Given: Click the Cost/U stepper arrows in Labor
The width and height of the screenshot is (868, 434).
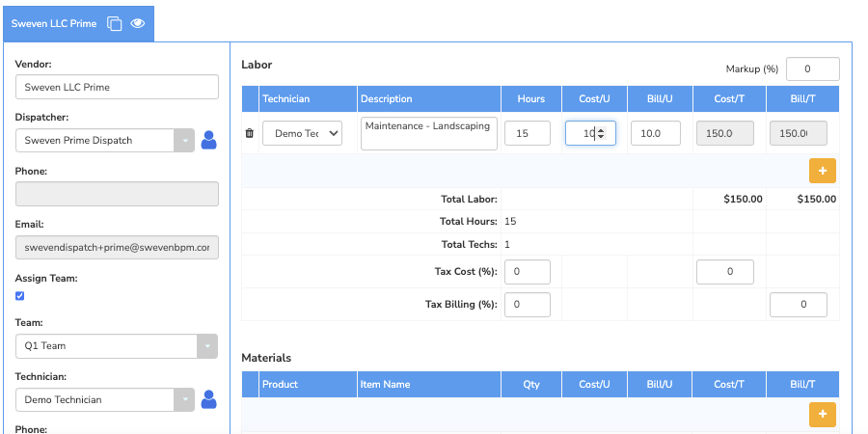Looking at the screenshot, I should pos(601,133).
